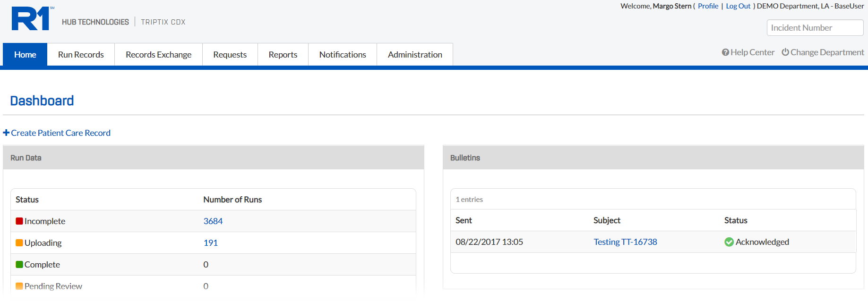868x301 pixels.
Task: Open the Run Records tab
Action: 81,55
